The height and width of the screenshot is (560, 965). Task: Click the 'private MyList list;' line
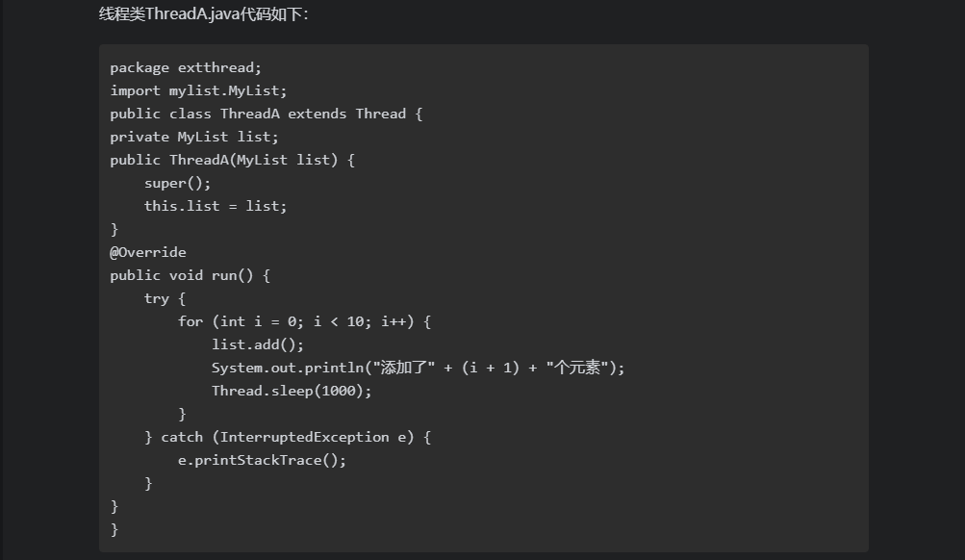[193, 137]
